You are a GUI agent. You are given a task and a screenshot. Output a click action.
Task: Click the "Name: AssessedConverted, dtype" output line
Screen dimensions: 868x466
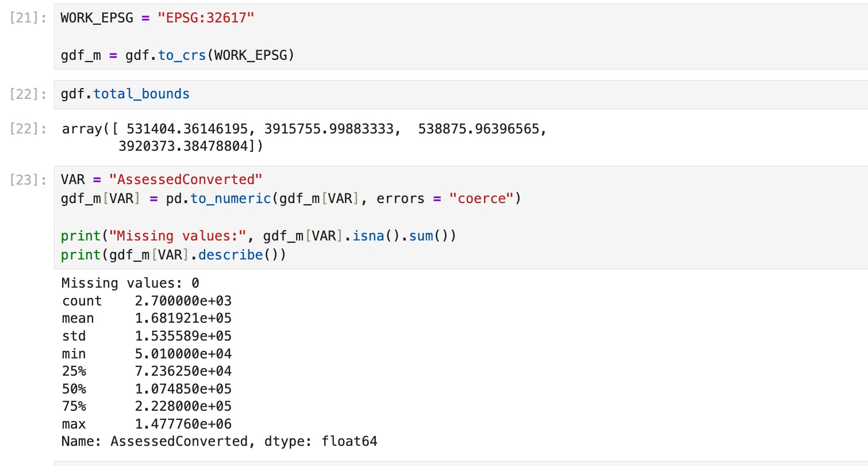click(219, 442)
